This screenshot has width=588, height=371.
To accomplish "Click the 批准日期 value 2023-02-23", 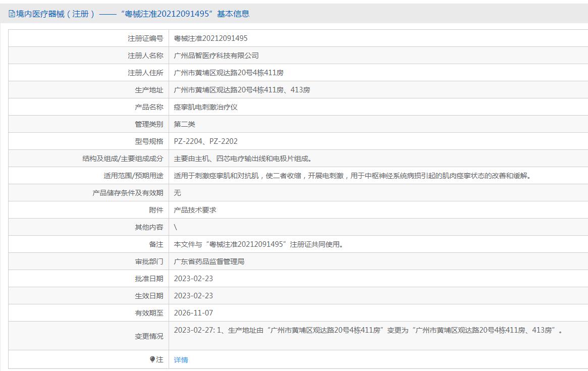I will (193, 279).
